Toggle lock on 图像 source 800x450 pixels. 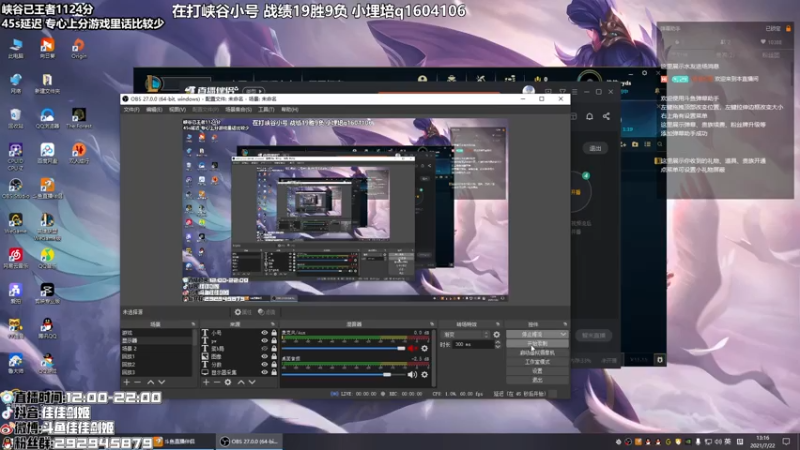(273, 356)
